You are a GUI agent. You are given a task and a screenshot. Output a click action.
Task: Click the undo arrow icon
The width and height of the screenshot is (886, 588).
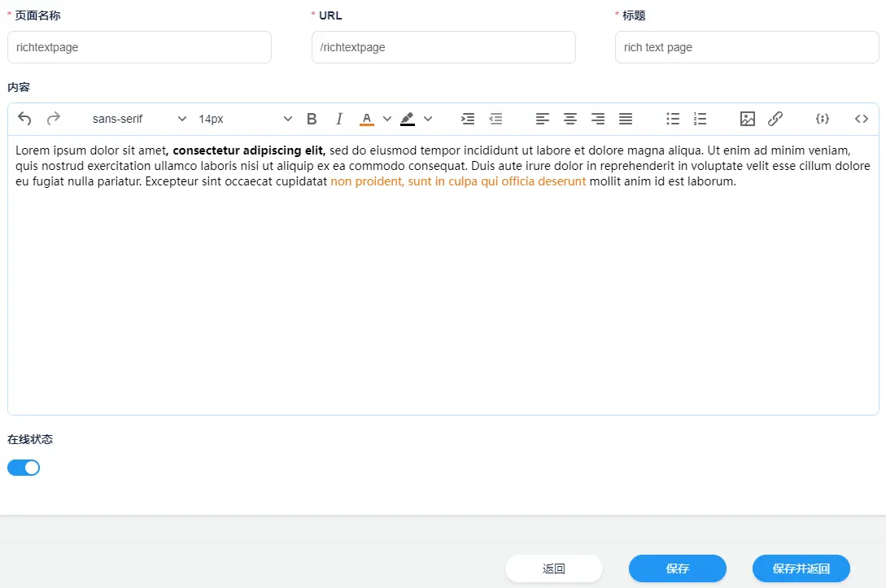tap(24, 119)
